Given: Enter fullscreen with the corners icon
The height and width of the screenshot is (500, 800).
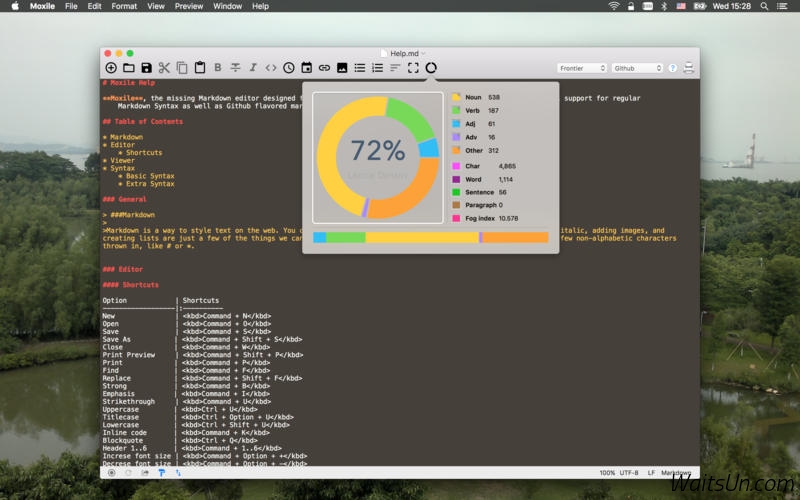Looking at the screenshot, I should 413,68.
